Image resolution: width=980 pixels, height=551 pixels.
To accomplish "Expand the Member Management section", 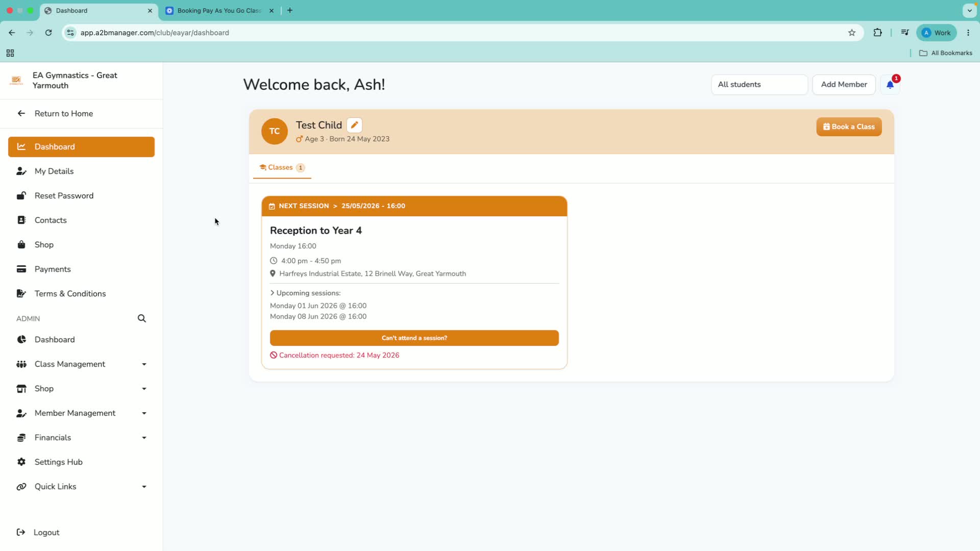I will [82, 413].
